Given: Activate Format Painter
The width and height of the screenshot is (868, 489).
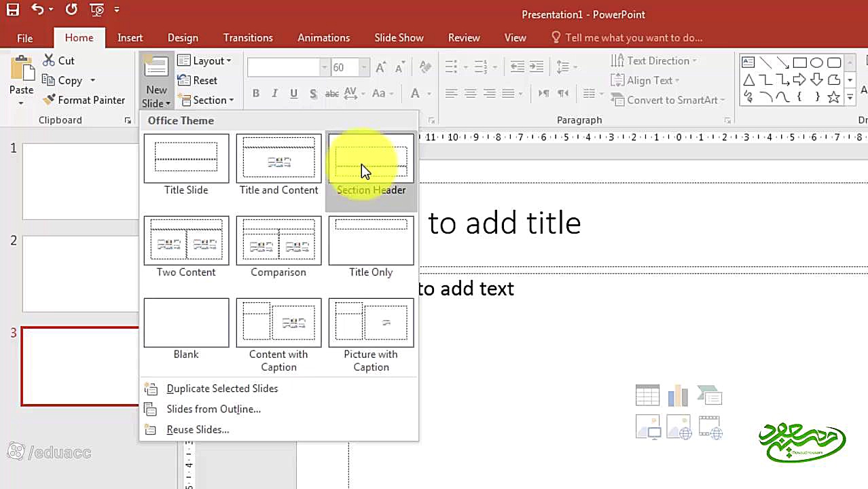Looking at the screenshot, I should click(84, 100).
